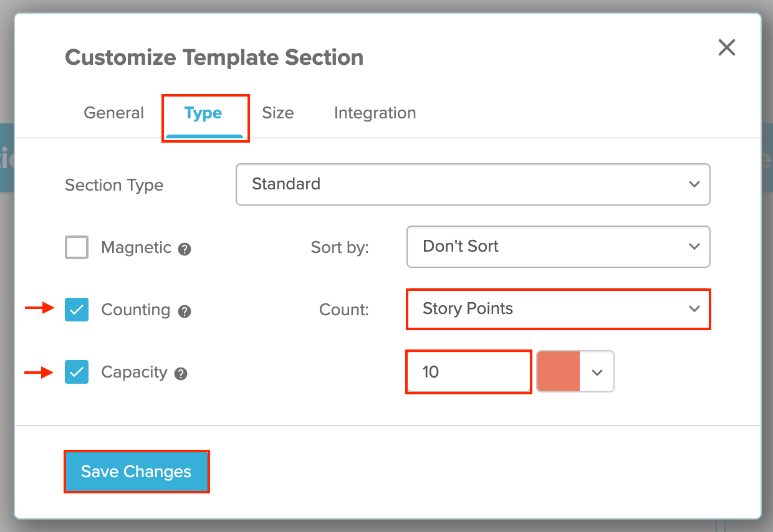Open the help icon beside Magnetic
Screen dimensions: 773x532
click(x=185, y=249)
